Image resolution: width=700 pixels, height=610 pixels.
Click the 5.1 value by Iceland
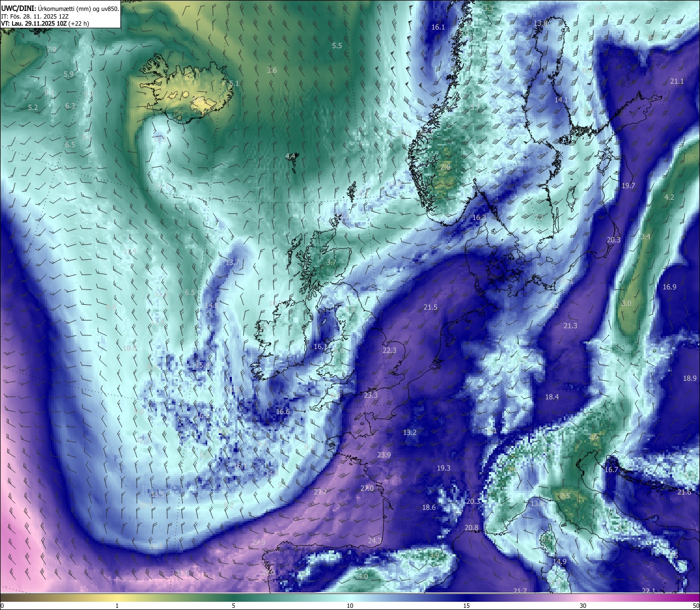[234, 84]
